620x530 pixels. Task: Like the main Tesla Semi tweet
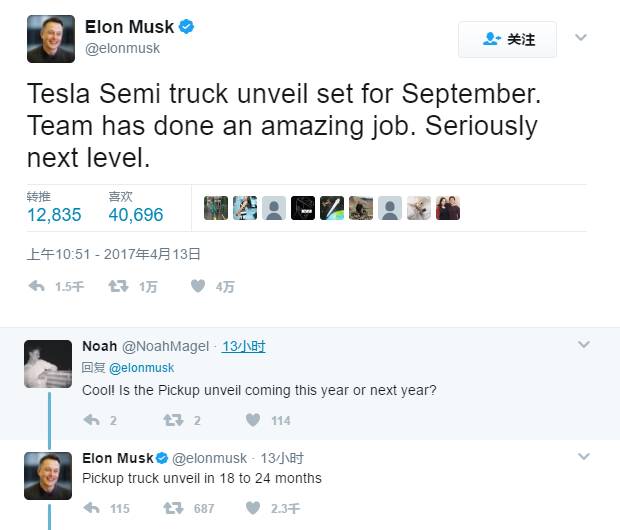coord(198,287)
